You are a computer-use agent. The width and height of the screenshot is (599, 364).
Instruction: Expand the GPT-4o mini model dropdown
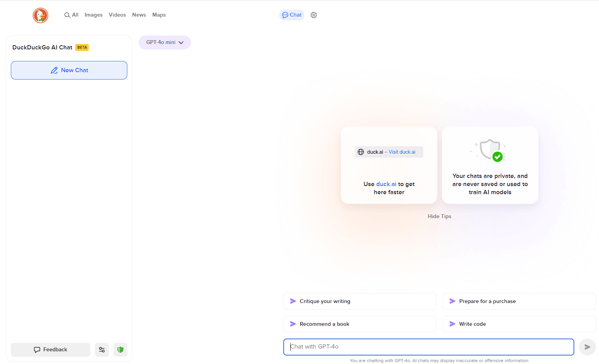point(165,42)
